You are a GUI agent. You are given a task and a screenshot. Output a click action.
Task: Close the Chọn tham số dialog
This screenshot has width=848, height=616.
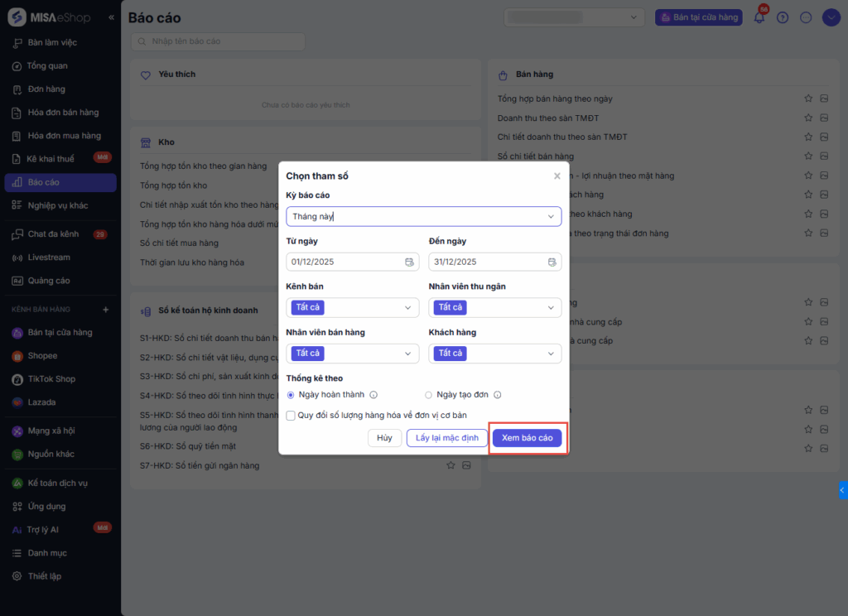point(557,176)
